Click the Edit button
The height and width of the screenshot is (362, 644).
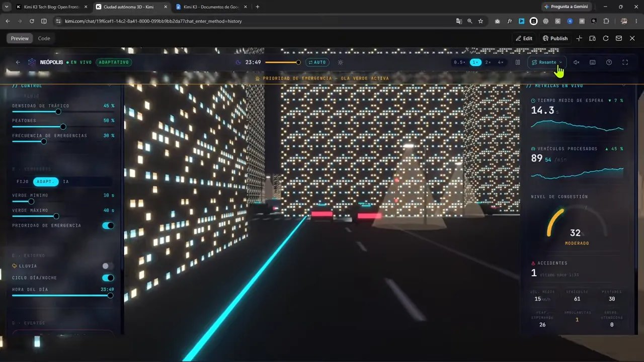524,38
